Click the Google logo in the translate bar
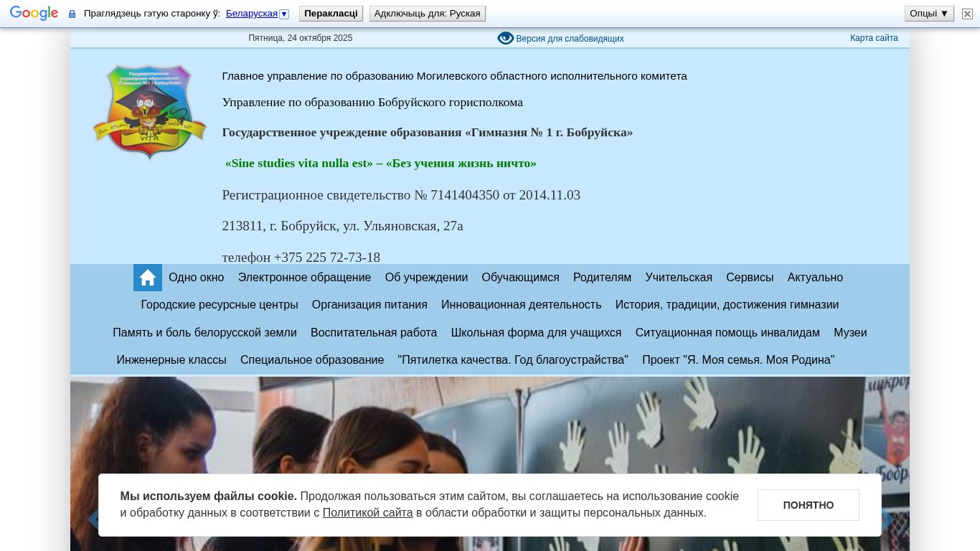Viewport: 980px width, 551px height. [x=34, y=14]
